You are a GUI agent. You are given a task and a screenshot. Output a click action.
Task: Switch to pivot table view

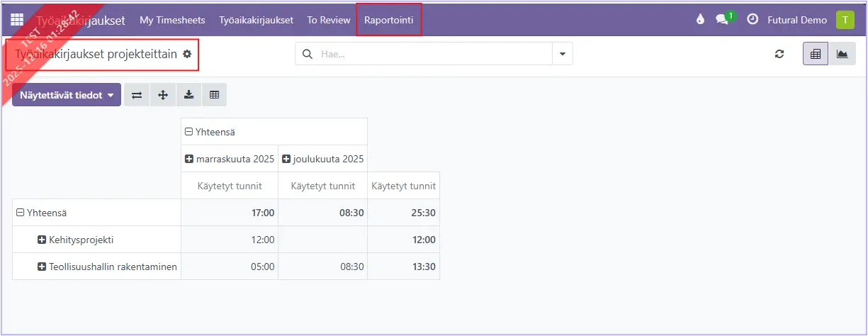coord(815,54)
